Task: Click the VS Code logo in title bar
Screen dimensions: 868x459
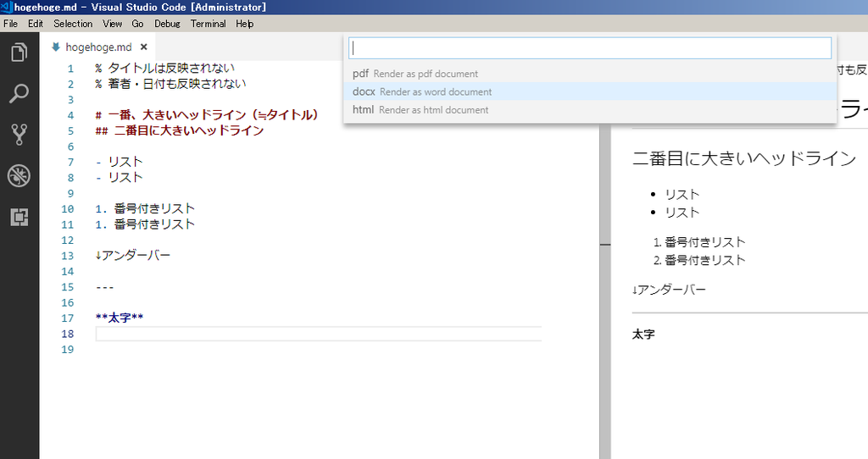Action: 7,7
